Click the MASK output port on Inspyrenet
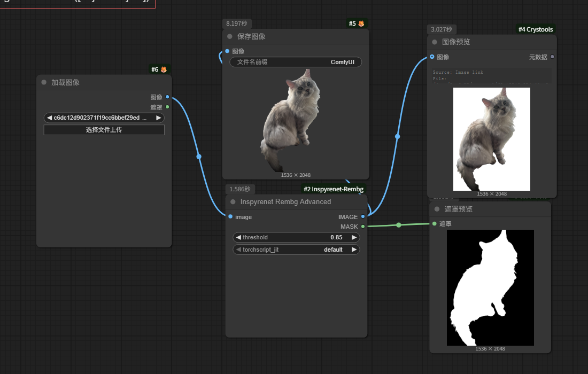Image resolution: width=588 pixels, height=374 pixels. pyautogui.click(x=362, y=227)
